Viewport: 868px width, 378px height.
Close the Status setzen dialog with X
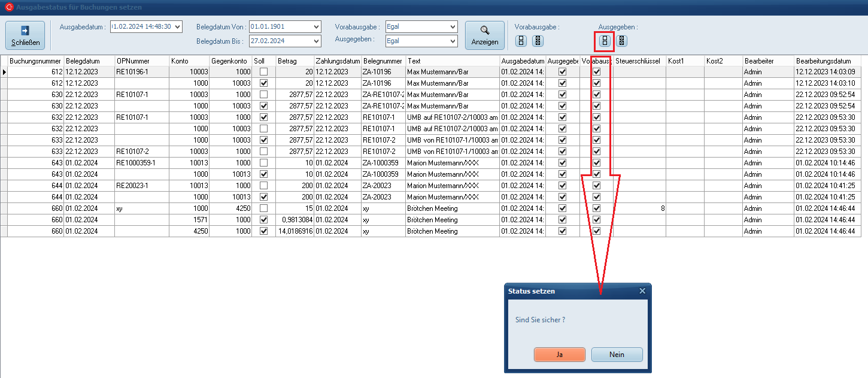642,291
